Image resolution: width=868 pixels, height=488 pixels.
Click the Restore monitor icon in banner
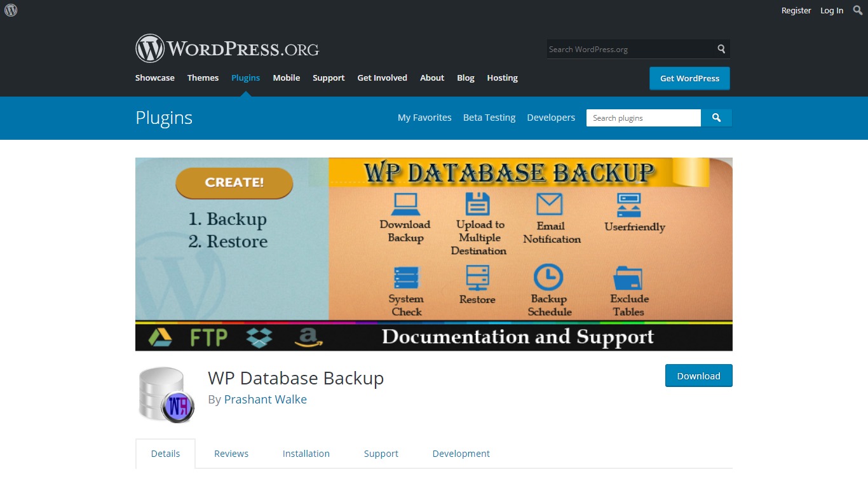click(x=477, y=278)
